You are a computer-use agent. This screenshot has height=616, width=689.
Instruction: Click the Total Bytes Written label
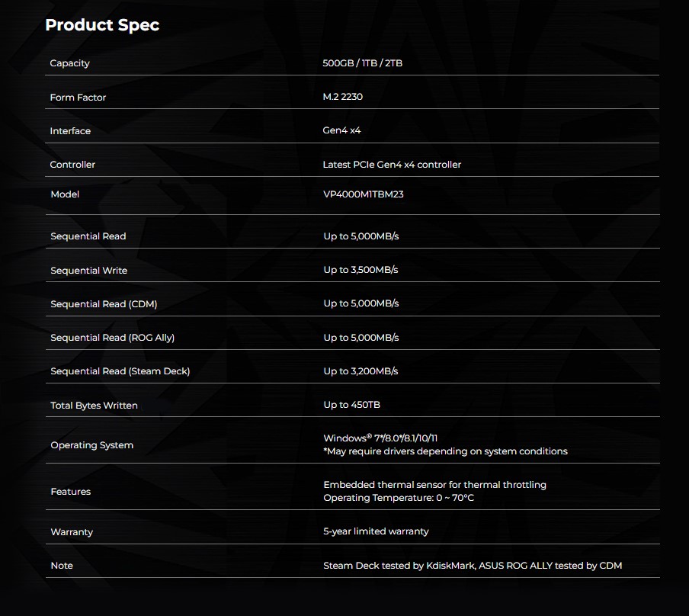tap(94, 406)
